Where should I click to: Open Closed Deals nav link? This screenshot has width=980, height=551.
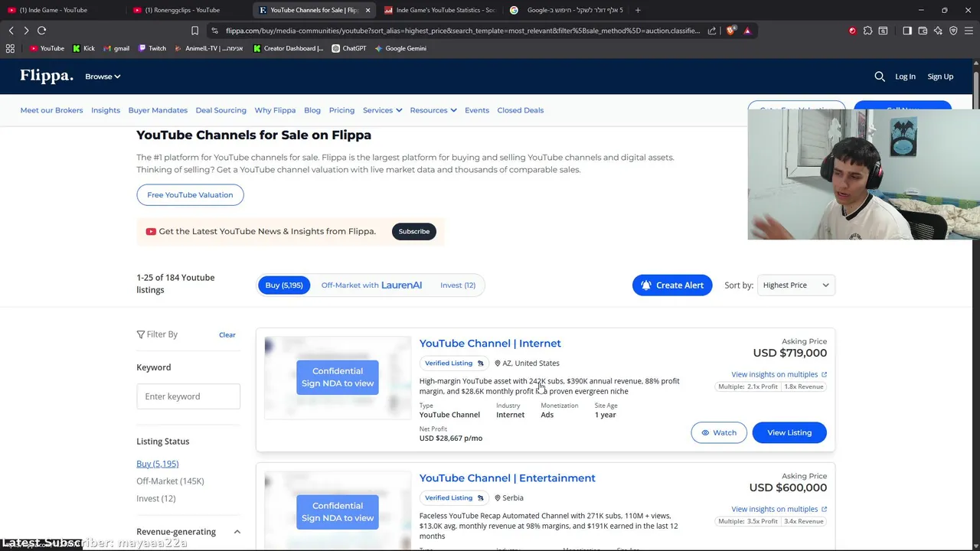[520, 110]
